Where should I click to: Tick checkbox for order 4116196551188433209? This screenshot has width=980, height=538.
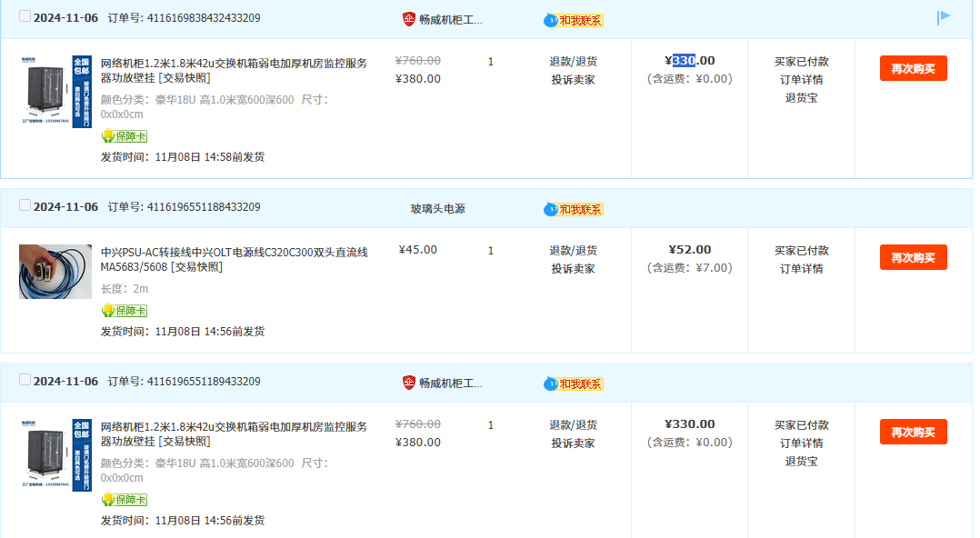pos(25,206)
